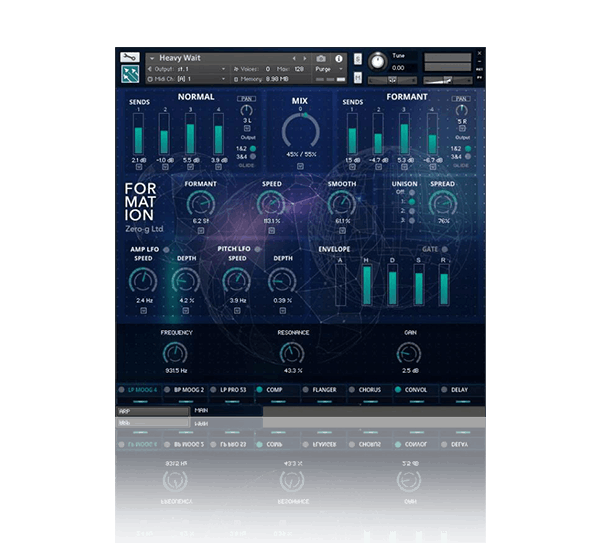Go to previous preset with left arrow

click(x=294, y=59)
